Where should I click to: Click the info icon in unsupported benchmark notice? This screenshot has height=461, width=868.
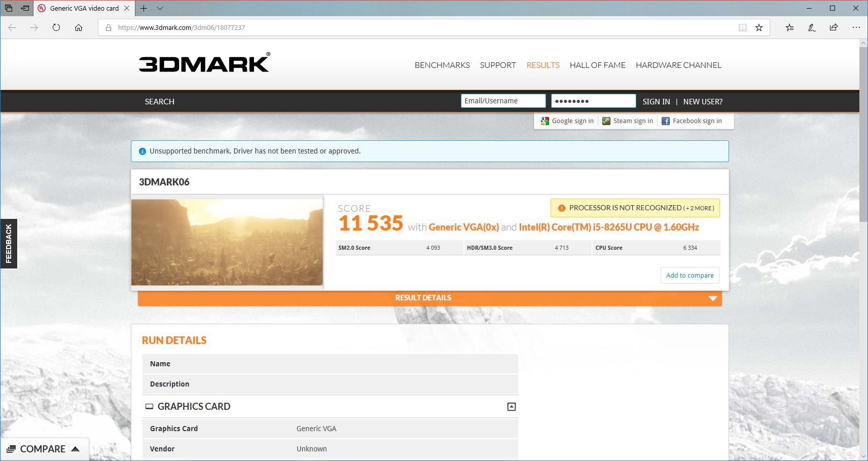click(142, 151)
